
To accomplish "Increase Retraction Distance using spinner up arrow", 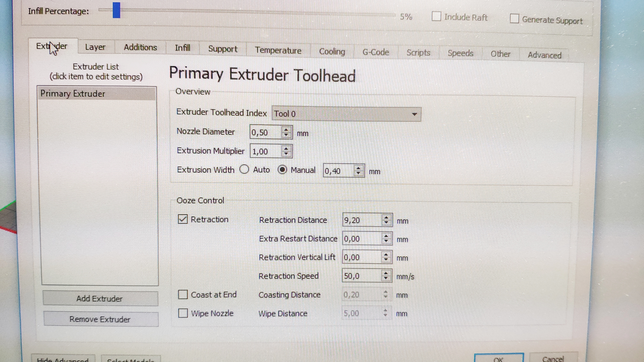I will tap(387, 217).
